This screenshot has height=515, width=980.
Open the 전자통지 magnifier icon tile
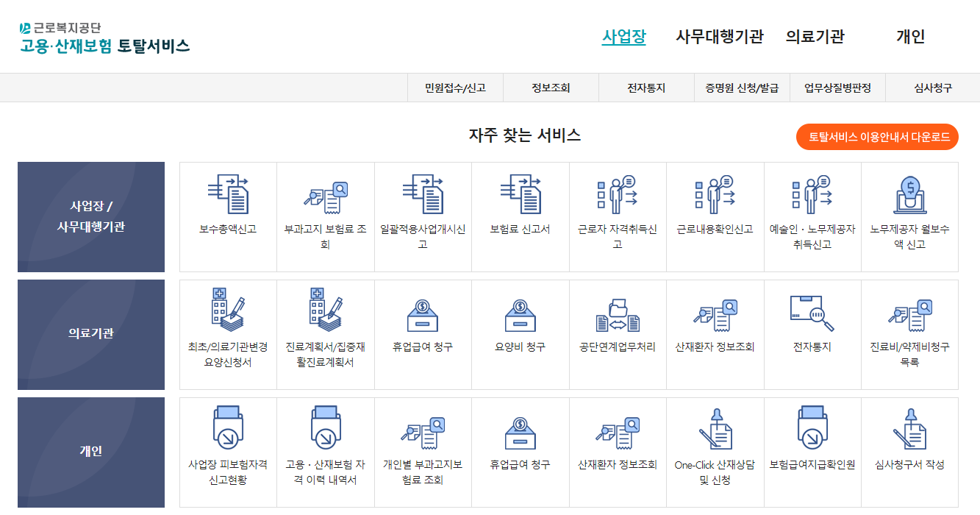click(x=812, y=314)
